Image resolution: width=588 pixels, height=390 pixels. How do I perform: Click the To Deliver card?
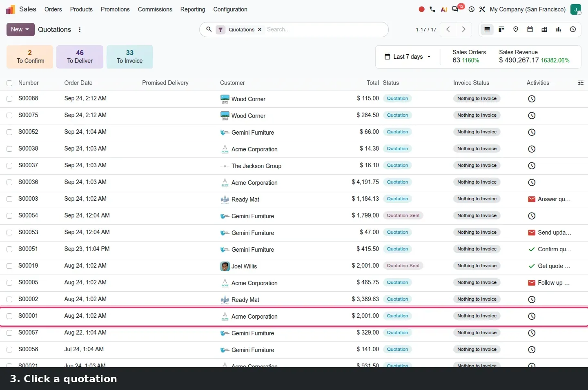click(80, 57)
